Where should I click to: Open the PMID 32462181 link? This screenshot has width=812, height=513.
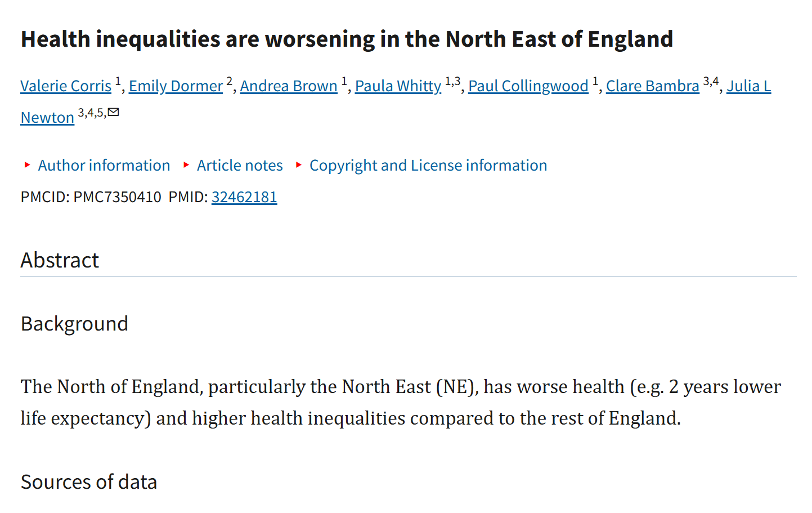244,197
